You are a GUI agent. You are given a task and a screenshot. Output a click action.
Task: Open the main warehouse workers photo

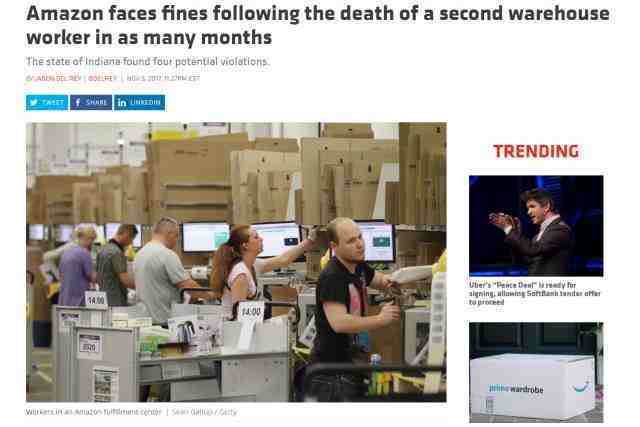pos(236,262)
